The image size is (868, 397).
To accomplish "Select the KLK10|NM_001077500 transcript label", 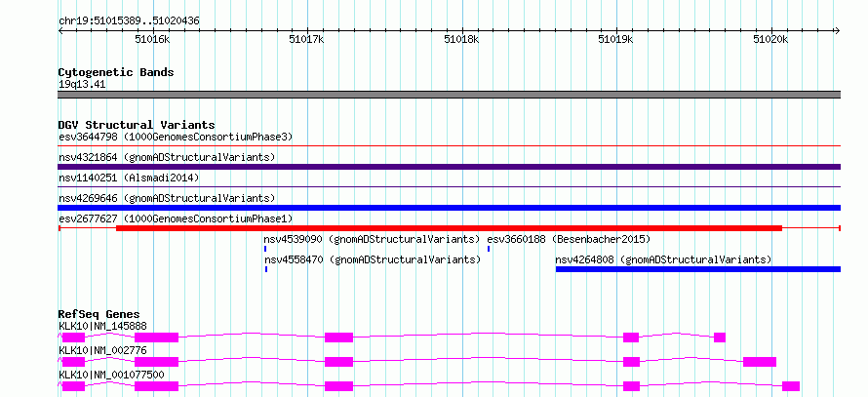I will (x=111, y=375).
